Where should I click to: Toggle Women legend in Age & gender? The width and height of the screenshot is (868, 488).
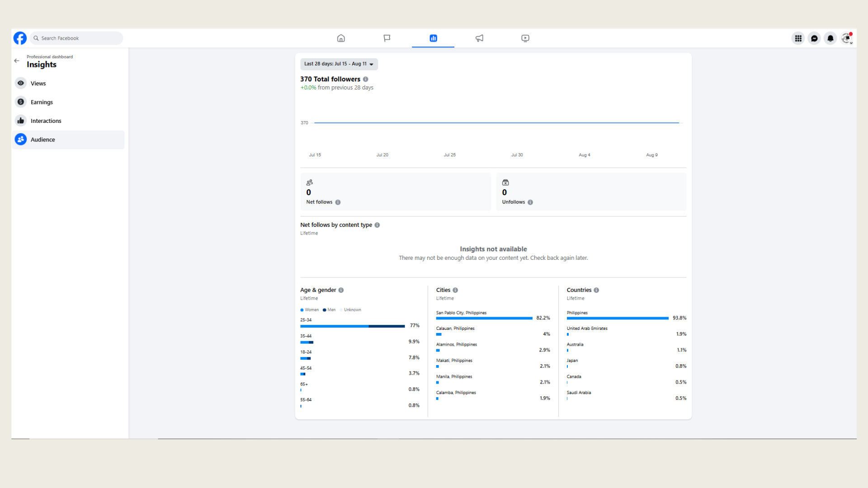310,310
